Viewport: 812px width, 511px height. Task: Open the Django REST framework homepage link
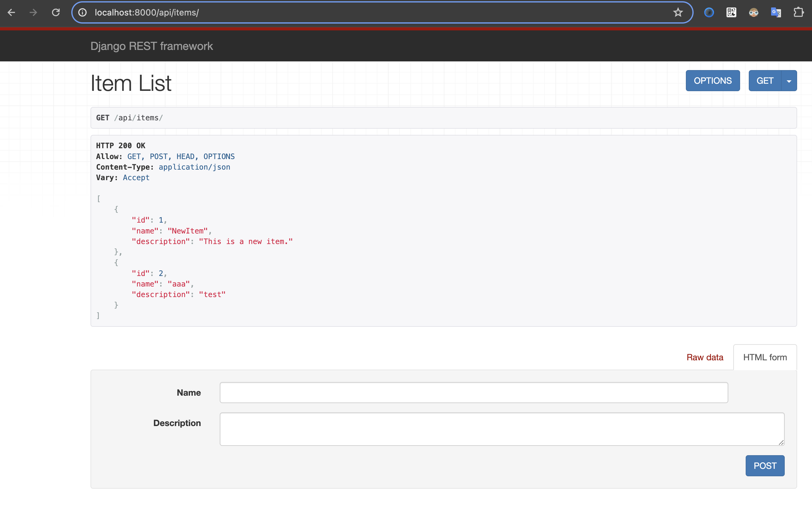click(152, 46)
